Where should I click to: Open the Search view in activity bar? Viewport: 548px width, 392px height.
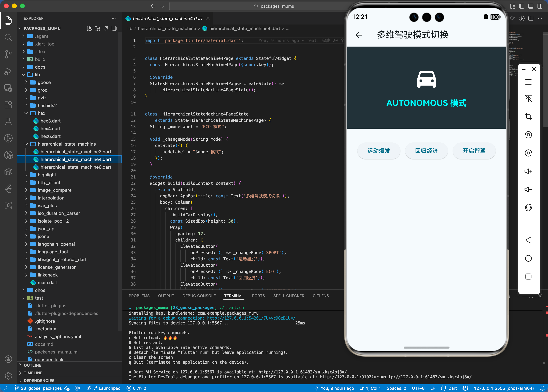point(8,37)
